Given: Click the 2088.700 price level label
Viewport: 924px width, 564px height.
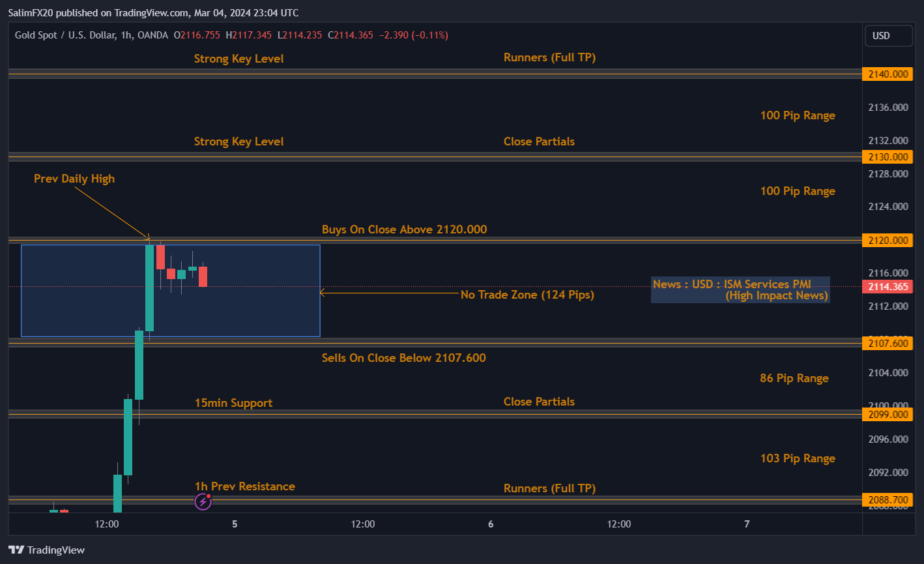Looking at the screenshot, I should click(888, 499).
